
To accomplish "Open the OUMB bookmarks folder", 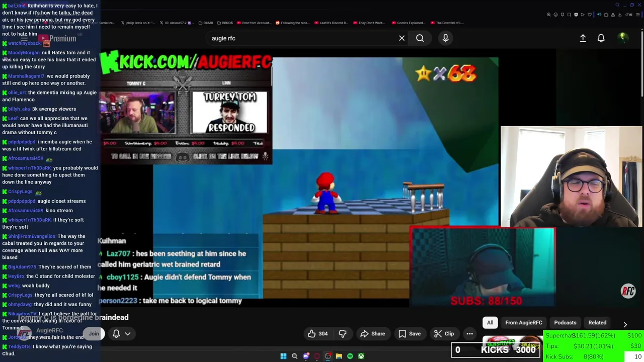I will pos(206,23).
